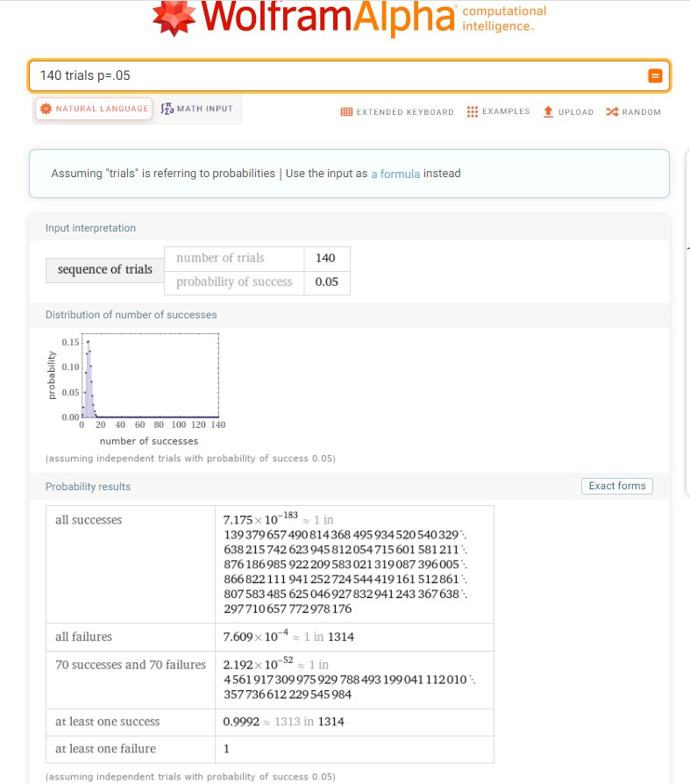Click the 'probability of success' label
The height and width of the screenshot is (784, 690).
[x=234, y=282]
